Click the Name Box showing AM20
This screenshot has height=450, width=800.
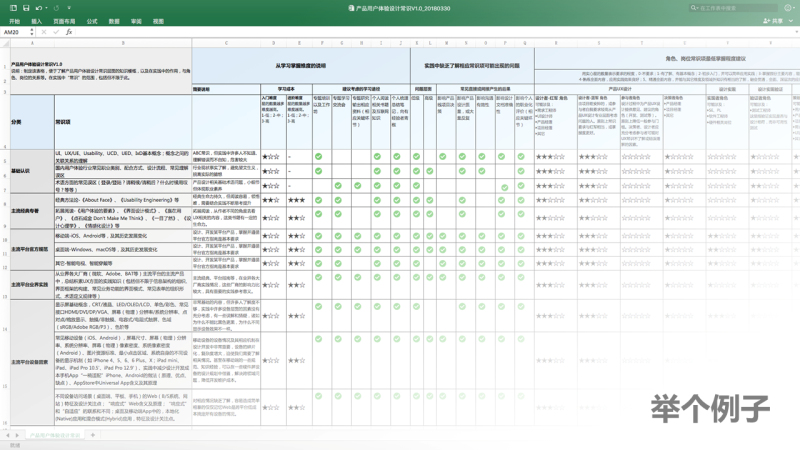15,32
